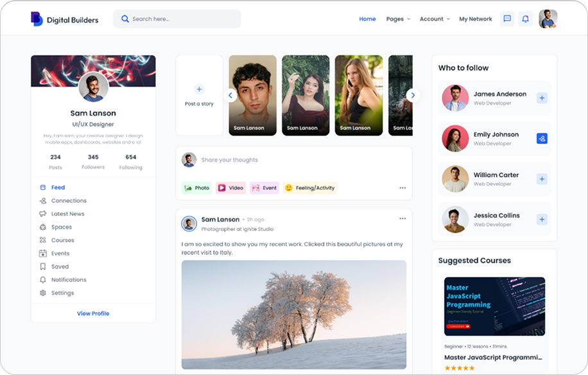Screen dimensions: 588x375
Task: Click the Events calendar icon
Action: (43, 253)
